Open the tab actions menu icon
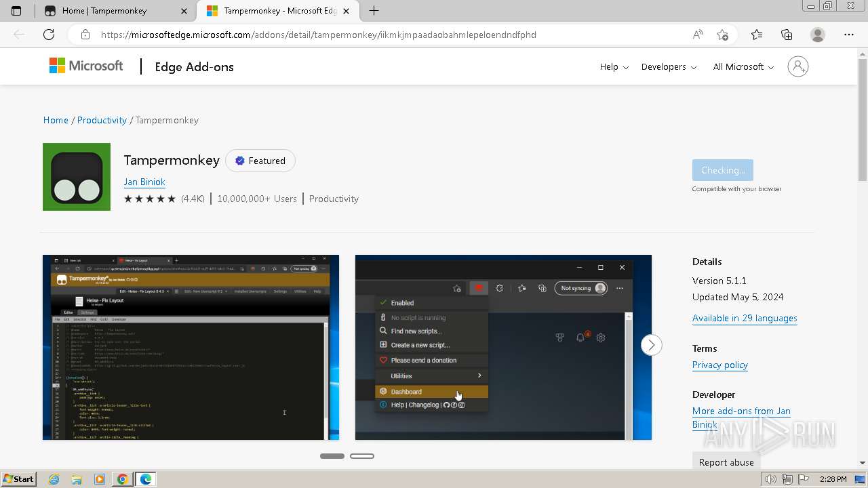The width and height of the screenshot is (868, 488). click(x=16, y=11)
